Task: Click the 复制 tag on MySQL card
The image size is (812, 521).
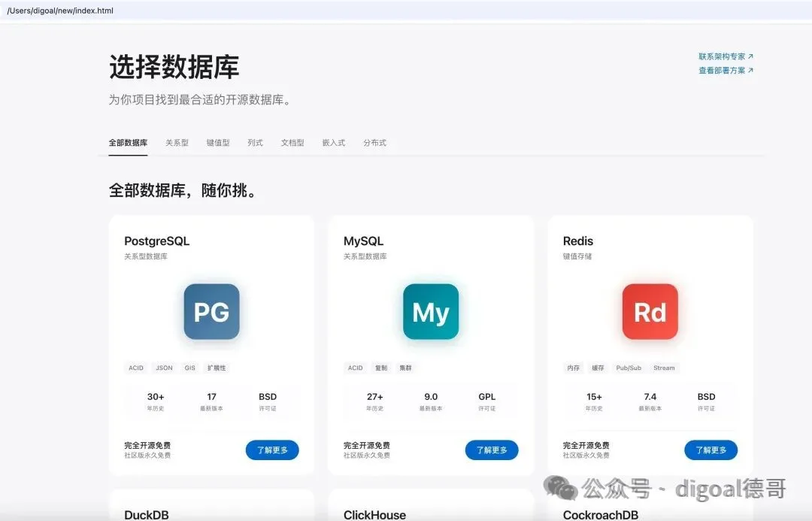Action: point(381,368)
